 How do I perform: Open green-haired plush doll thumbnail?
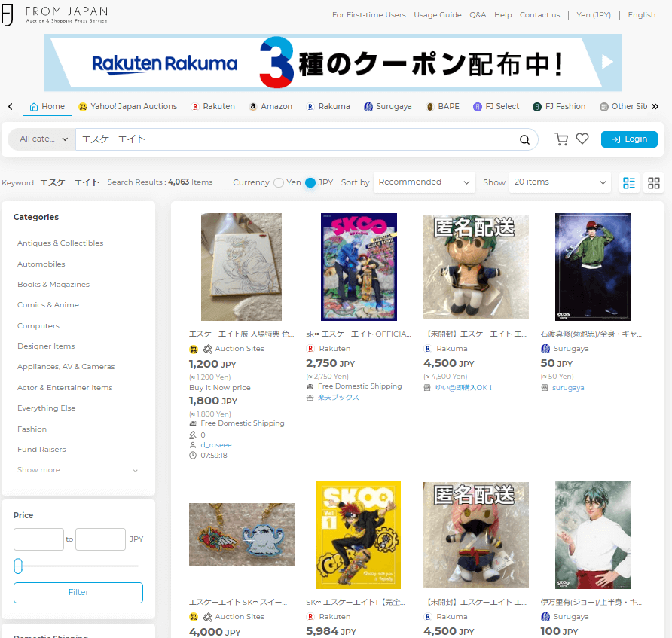point(475,267)
